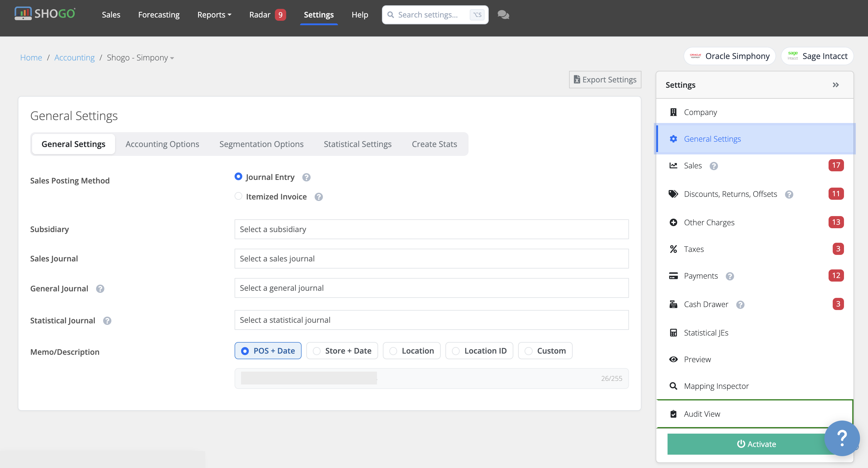
Task: Click the Cash Drawer register icon
Action: click(673, 304)
